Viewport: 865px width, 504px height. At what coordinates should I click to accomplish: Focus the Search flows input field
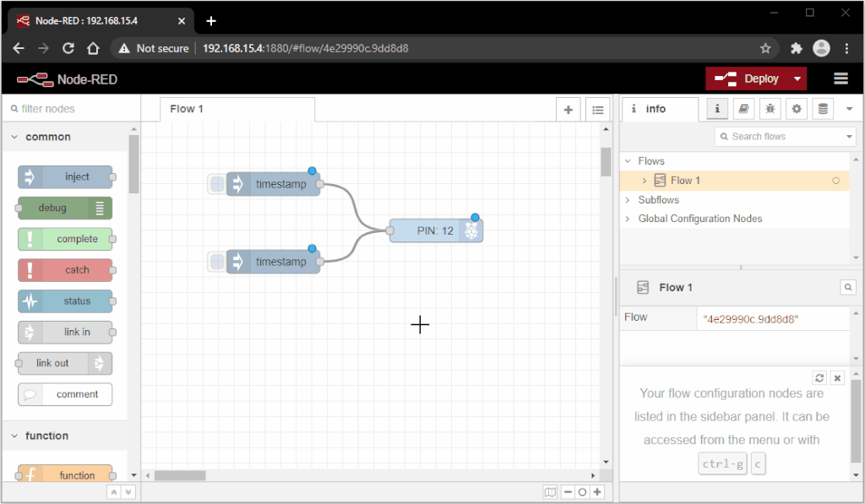[x=780, y=136]
